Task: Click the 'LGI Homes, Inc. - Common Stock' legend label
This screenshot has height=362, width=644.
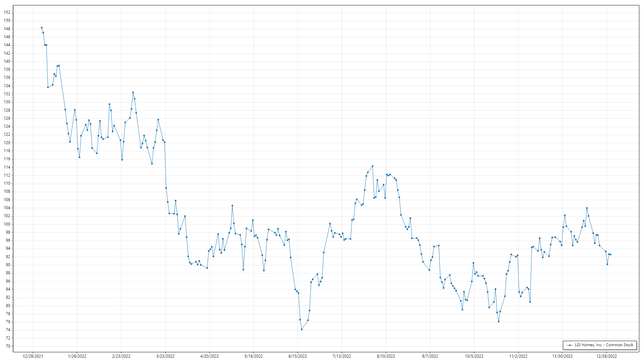Action: pos(604,345)
